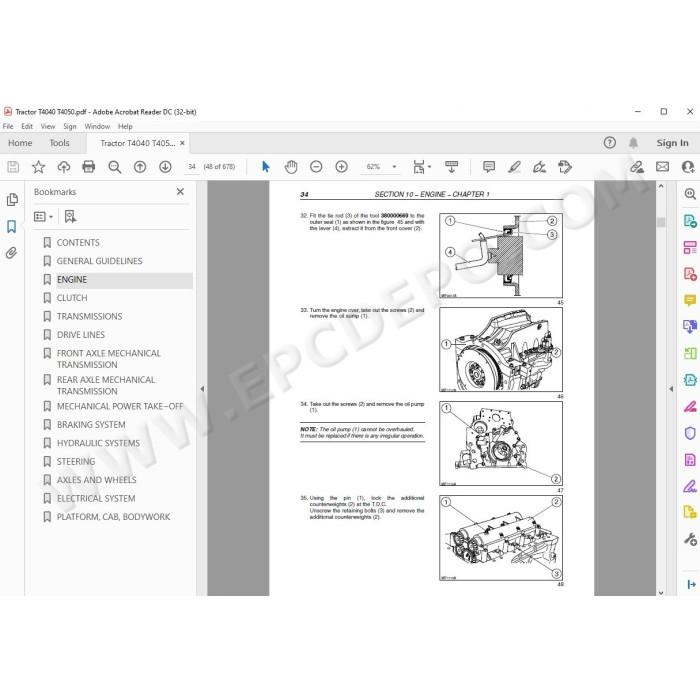Open FRONT AXLE MECHANICAL TRANSMISSION bookmark
700x700 pixels.
pyautogui.click(x=108, y=359)
